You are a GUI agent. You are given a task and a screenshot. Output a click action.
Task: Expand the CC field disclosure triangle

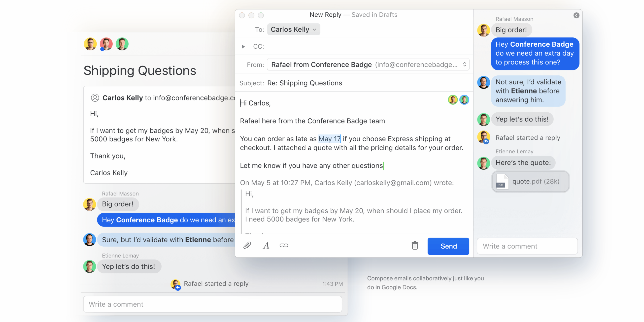pos(243,46)
